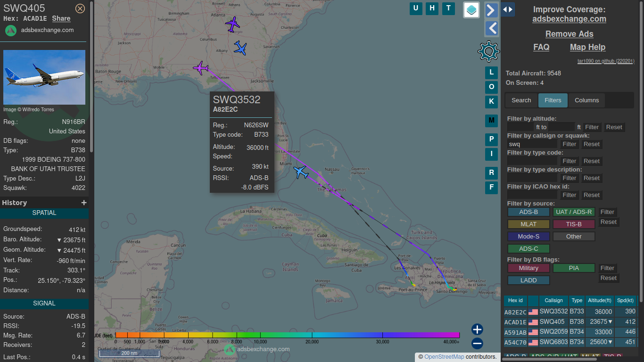Screen dimensions: 644x362
Task: Toggle the ADS-B source filter
Action: pyautogui.click(x=528, y=212)
